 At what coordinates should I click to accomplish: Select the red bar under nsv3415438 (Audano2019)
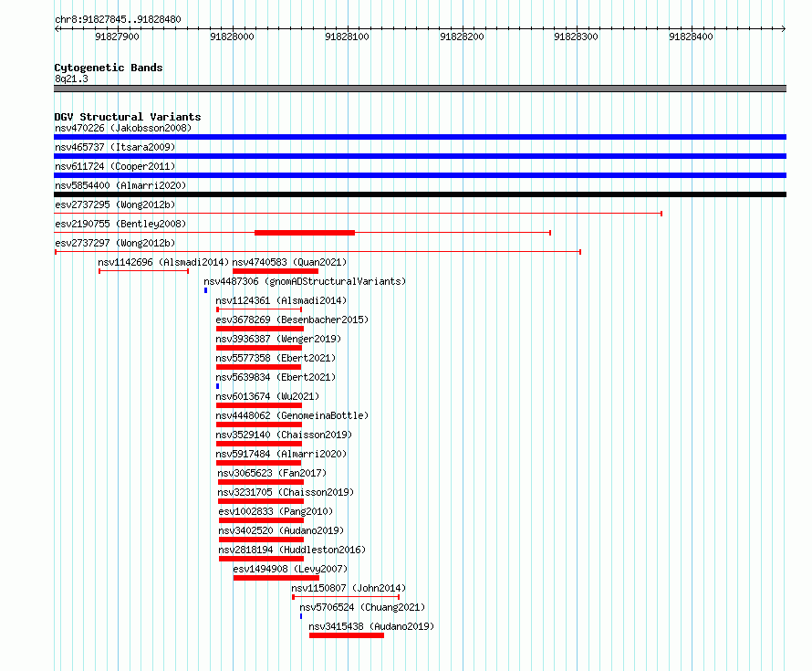(x=347, y=635)
